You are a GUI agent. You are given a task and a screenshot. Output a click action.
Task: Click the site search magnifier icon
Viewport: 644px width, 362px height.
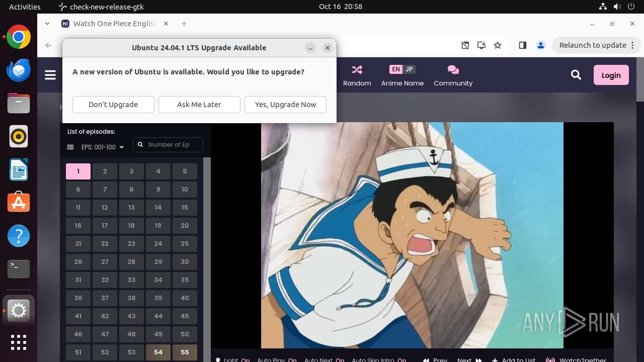[576, 75]
